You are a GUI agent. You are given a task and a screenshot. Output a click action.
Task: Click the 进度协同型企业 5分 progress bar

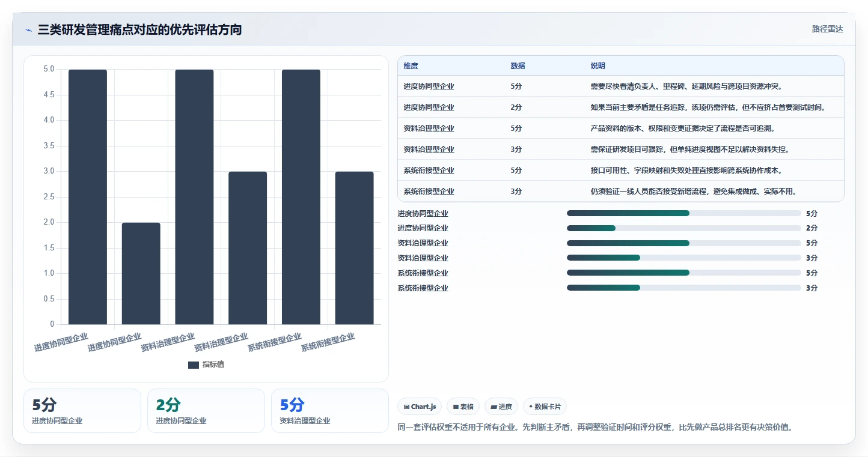click(684, 213)
